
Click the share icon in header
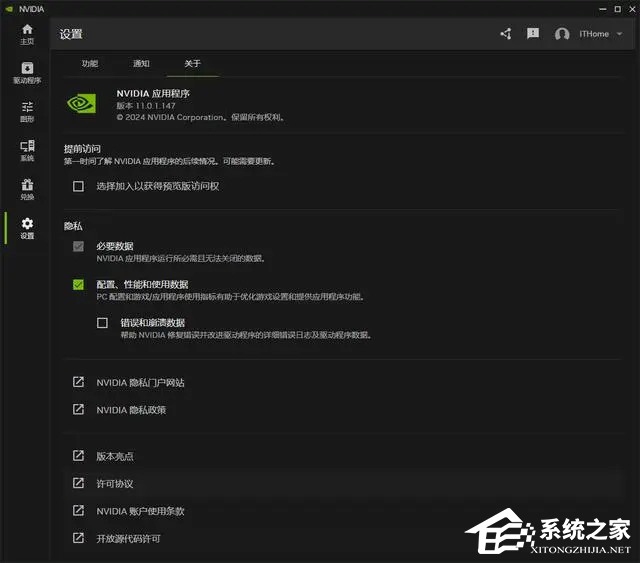(x=506, y=34)
